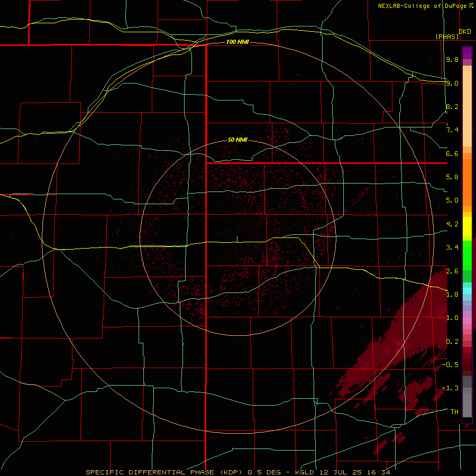The image size is (476, 476).
Task: Click the -1.3 scale value
Action: pyautogui.click(x=450, y=388)
